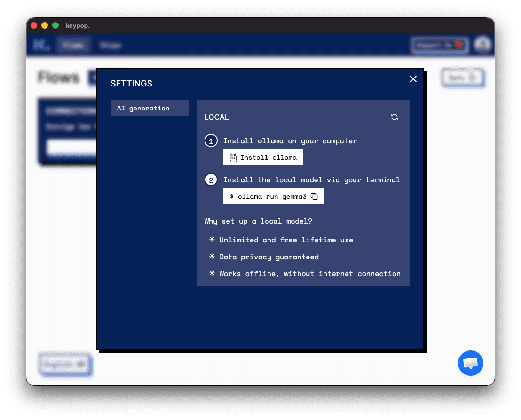521x420 pixels.
Task: Switch to the Flows navigation tab
Action: click(73, 45)
